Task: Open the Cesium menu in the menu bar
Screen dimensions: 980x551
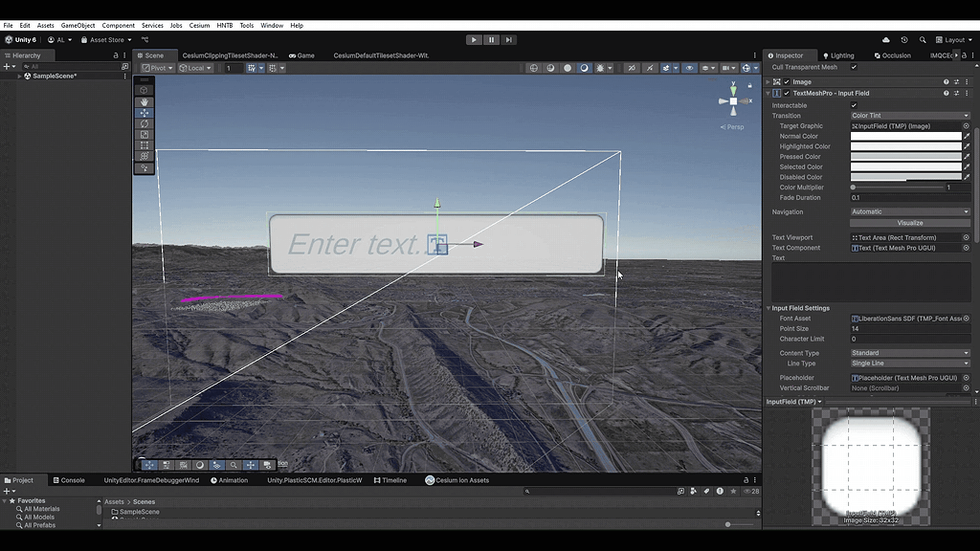Action: click(197, 26)
